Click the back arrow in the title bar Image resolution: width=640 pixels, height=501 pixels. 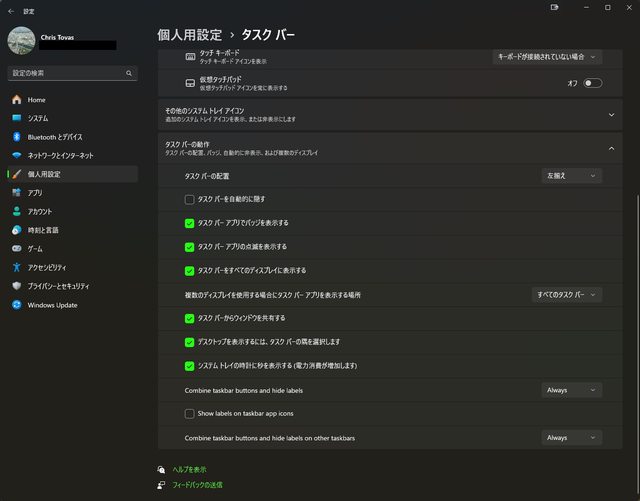[x=10, y=9]
